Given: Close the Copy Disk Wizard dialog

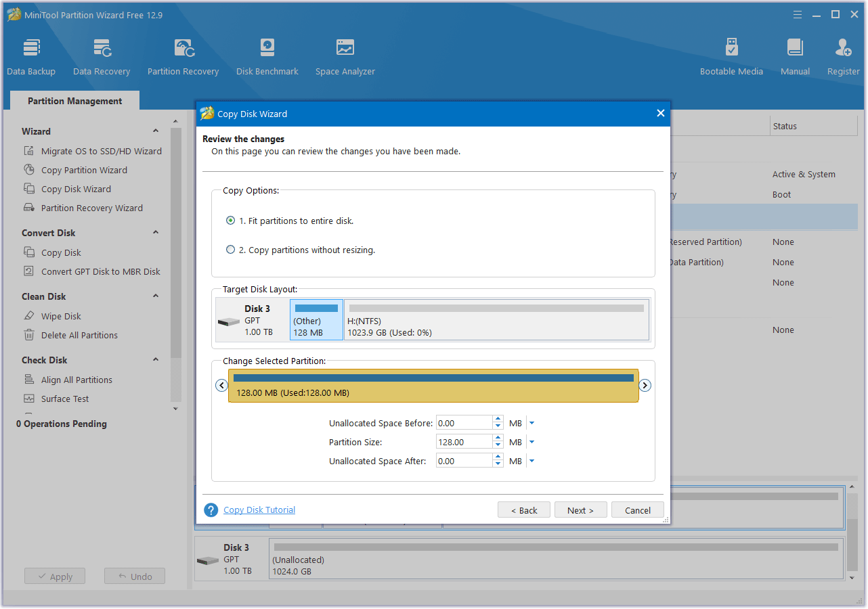Looking at the screenshot, I should point(661,113).
